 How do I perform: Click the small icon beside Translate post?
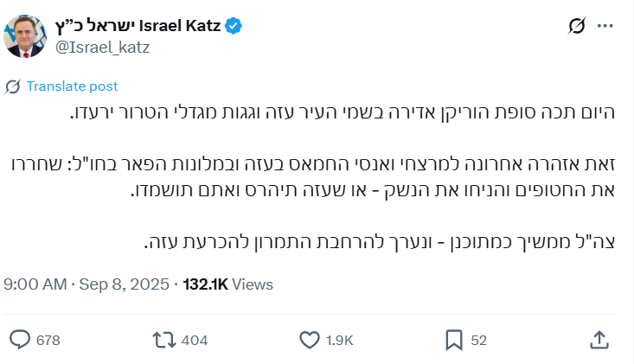[13, 86]
